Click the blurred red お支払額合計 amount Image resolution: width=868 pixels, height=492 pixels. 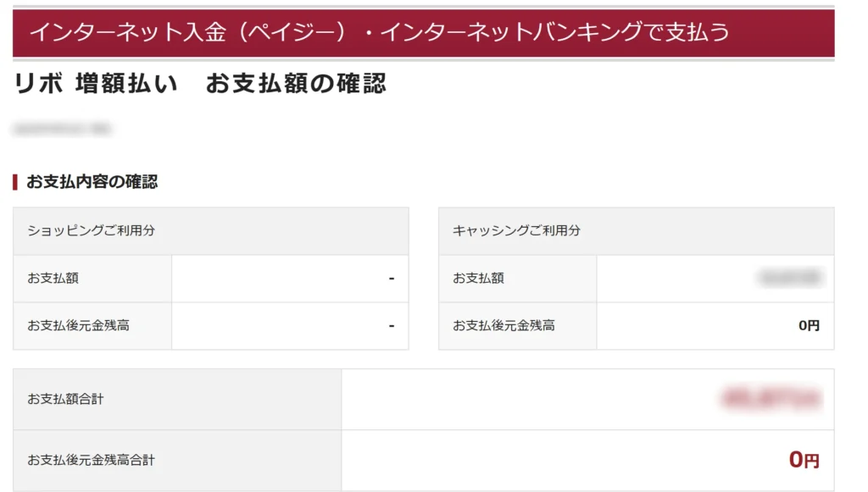[770, 398]
